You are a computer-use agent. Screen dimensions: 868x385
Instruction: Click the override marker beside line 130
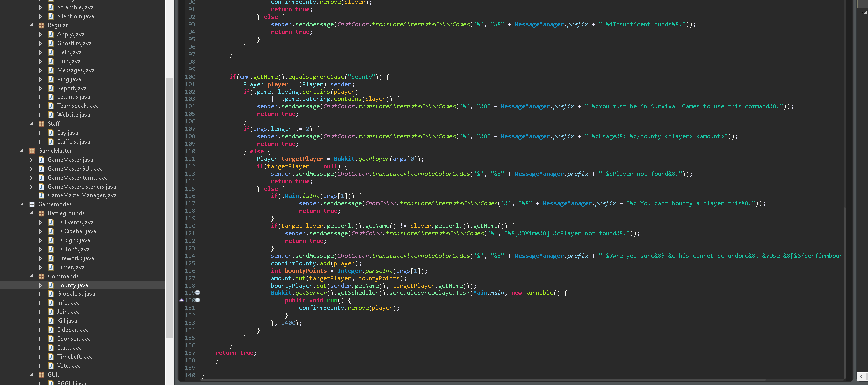(x=181, y=300)
